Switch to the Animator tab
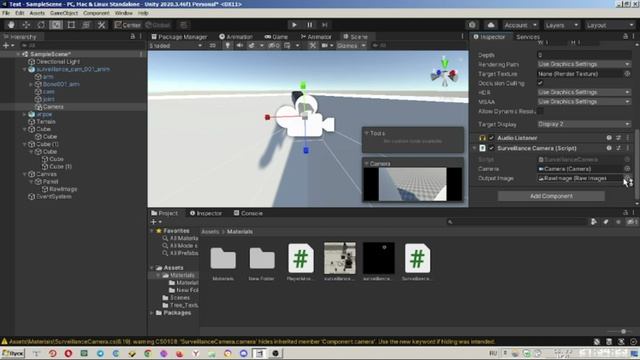Screen dimensions: 640x360 pyautogui.click(x=316, y=37)
